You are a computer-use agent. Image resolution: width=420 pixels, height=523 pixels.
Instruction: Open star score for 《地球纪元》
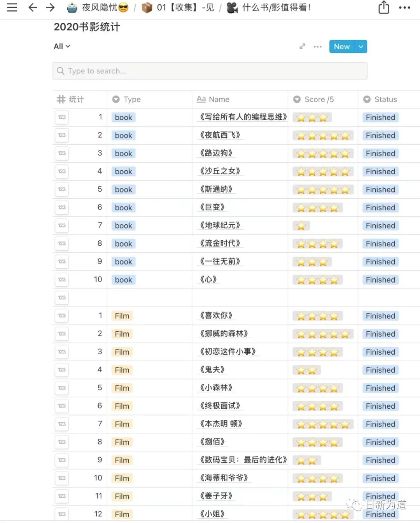[301, 226]
